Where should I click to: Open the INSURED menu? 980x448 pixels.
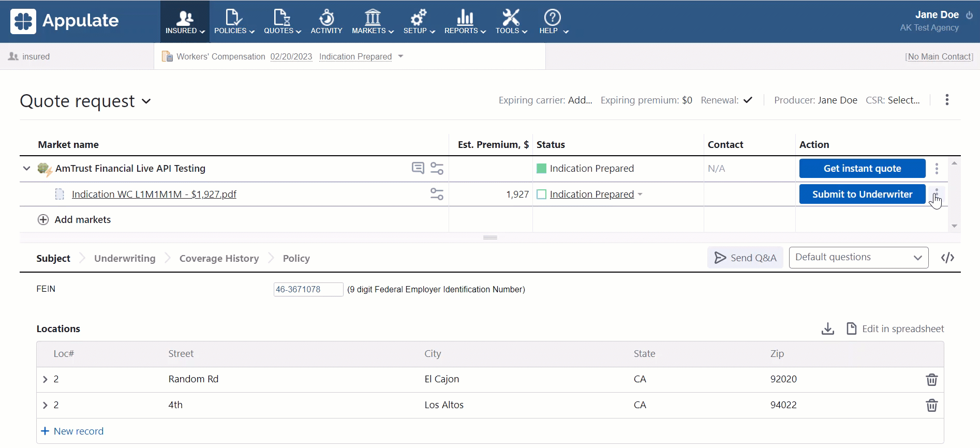pos(185,22)
